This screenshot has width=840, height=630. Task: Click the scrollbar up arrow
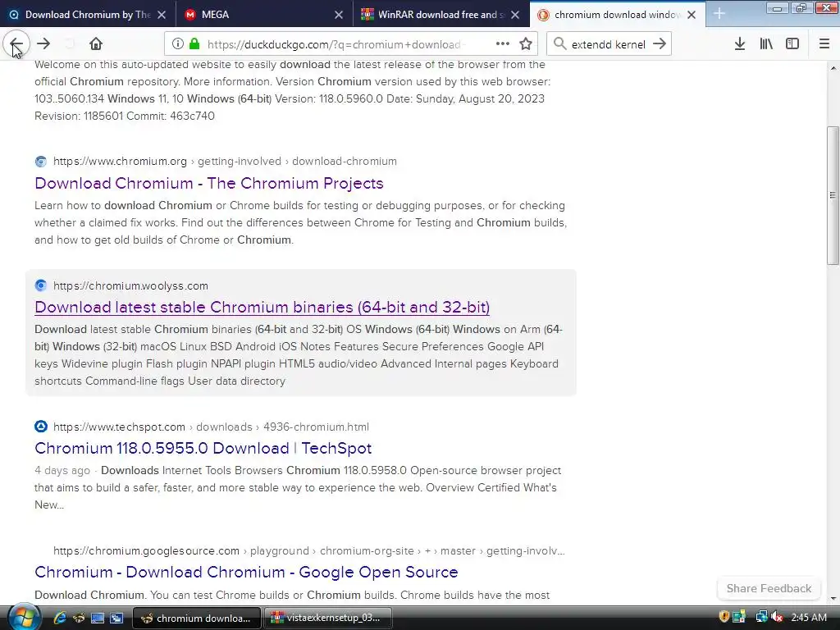click(x=833, y=68)
